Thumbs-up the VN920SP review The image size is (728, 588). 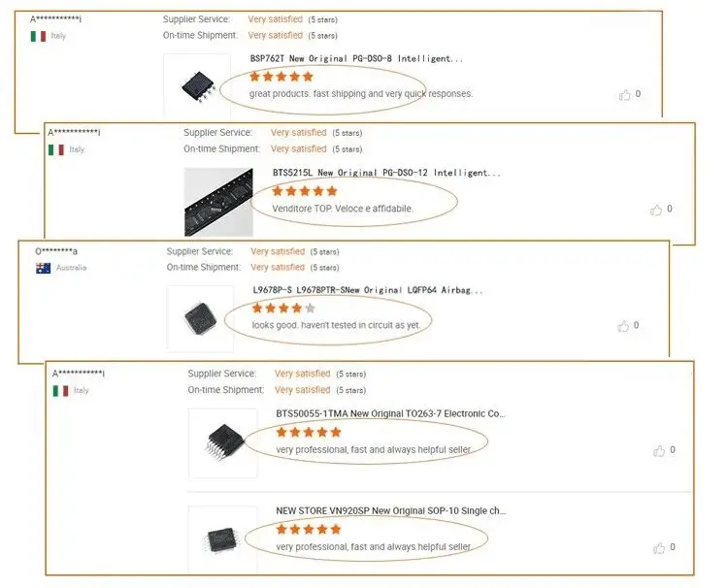[x=659, y=548]
